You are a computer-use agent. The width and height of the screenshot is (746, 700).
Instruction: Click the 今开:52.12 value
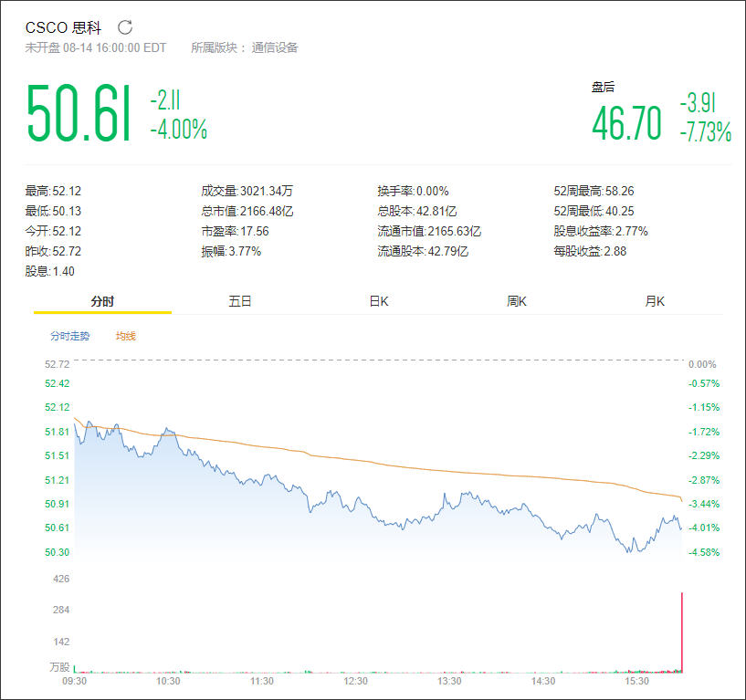[53, 231]
